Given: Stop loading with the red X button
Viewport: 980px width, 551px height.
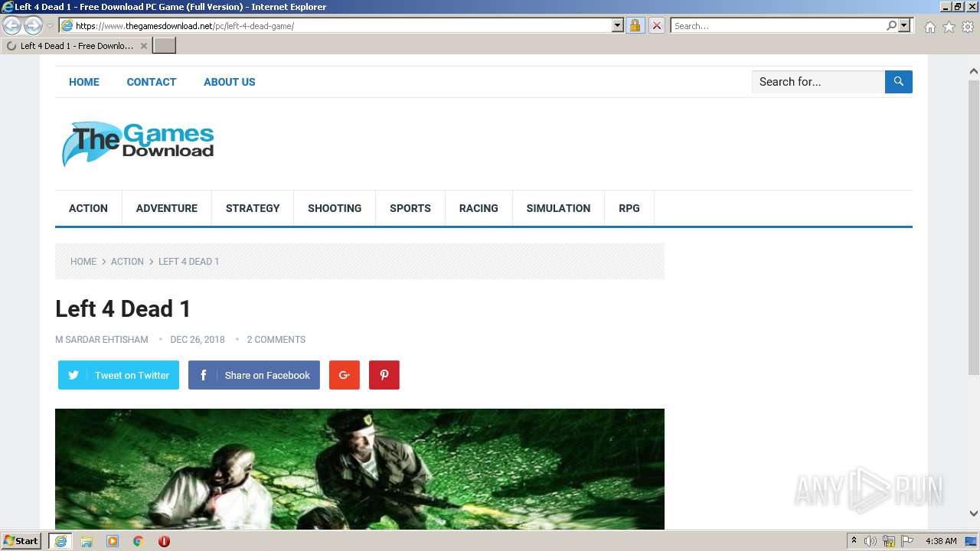Looking at the screenshot, I should 657,26.
